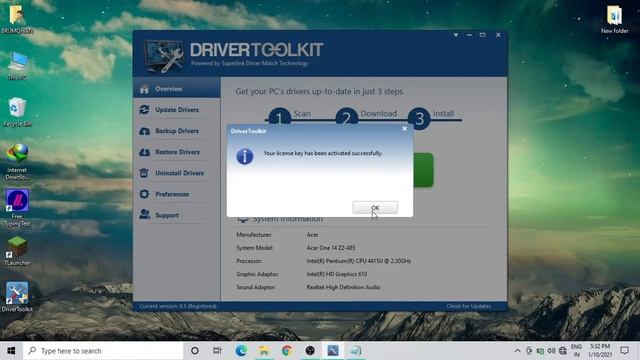Click the Backup Drivers cloud icon
The width and height of the screenshot is (640, 360).
[x=144, y=131]
